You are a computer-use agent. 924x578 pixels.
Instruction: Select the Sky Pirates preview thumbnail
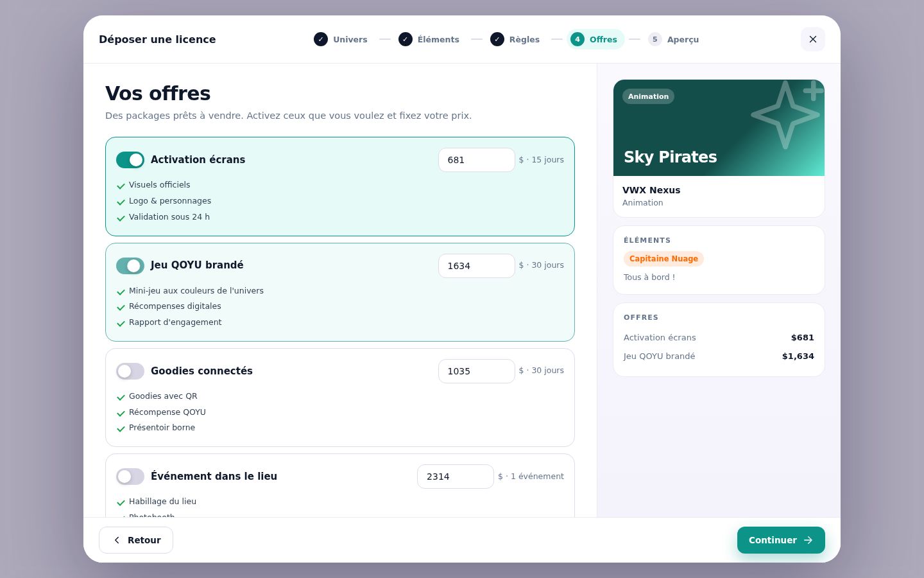pyautogui.click(x=719, y=128)
